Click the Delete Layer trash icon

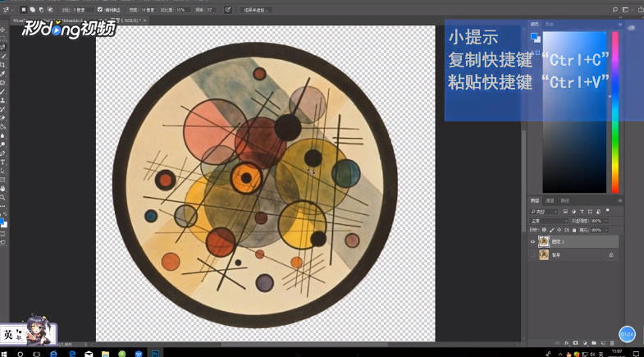click(612, 343)
